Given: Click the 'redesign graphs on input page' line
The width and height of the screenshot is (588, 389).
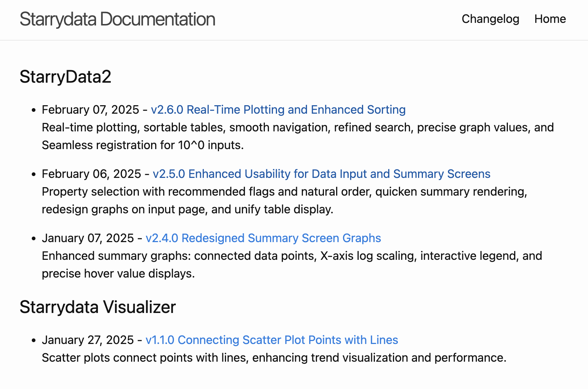Looking at the screenshot, I should [187, 209].
